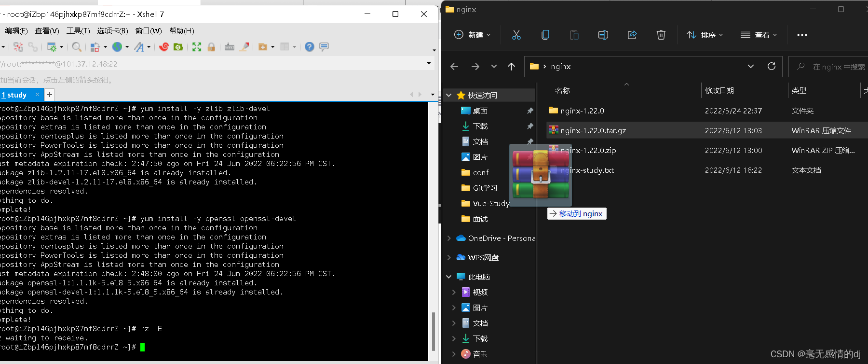Open recent locations chevron in Explorer
Screen dimensions: 868x364
click(494, 67)
